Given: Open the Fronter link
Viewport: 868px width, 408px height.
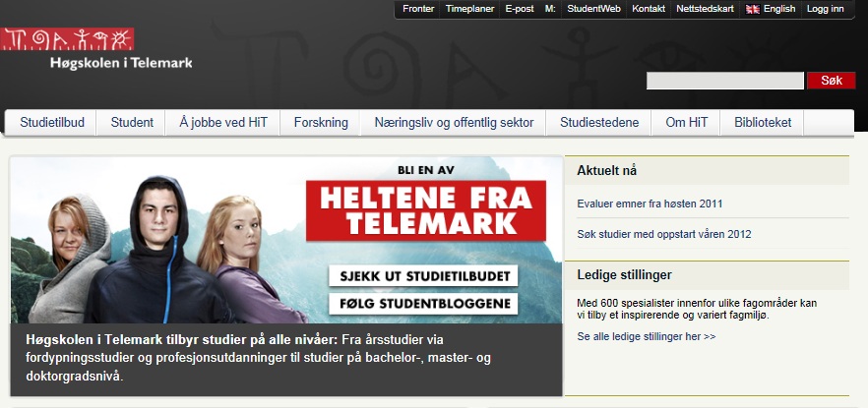Looking at the screenshot, I should tap(418, 9).
